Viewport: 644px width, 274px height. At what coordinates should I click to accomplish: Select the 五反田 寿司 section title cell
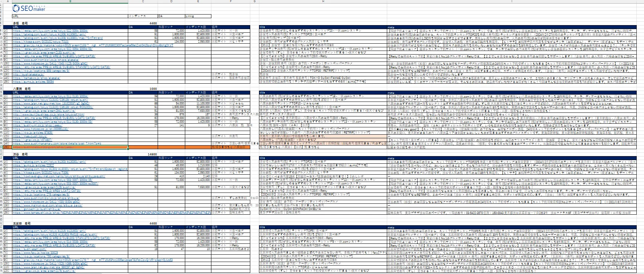point(70,223)
